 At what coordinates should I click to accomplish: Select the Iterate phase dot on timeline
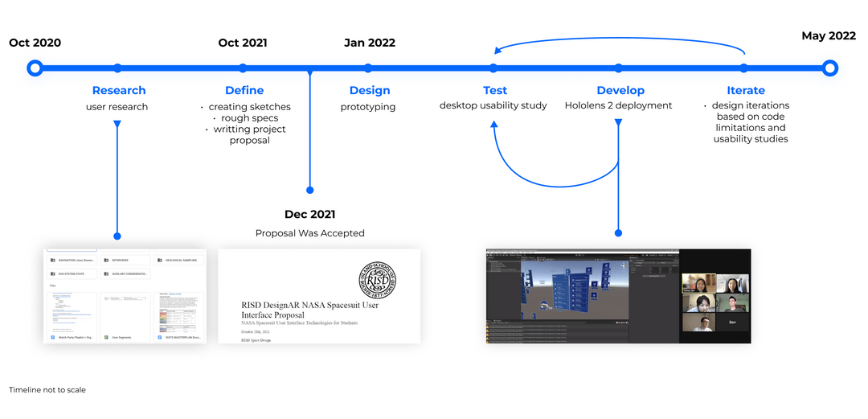(744, 68)
